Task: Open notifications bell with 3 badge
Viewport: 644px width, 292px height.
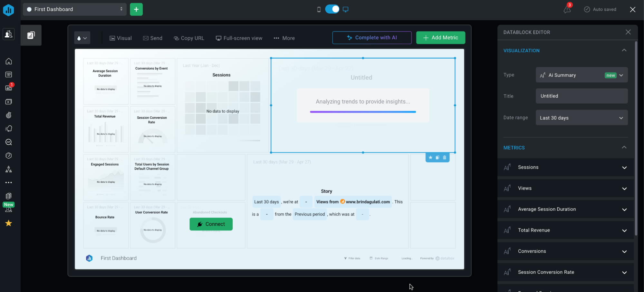Action: (x=567, y=9)
